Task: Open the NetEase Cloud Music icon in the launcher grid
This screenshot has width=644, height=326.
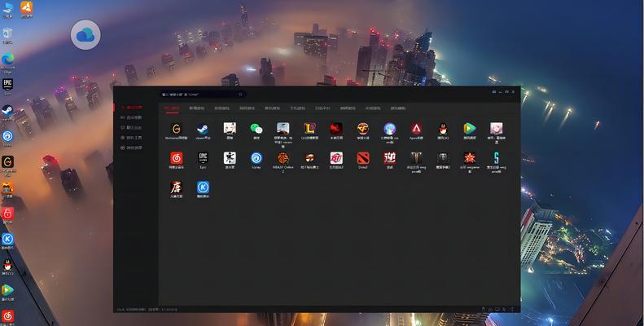Action: pyautogui.click(x=176, y=158)
